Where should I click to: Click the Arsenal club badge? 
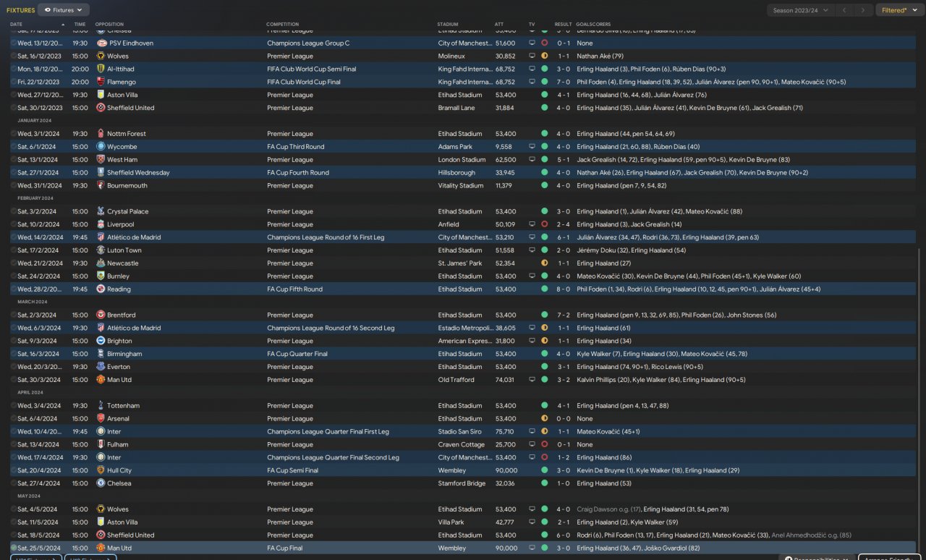101,419
